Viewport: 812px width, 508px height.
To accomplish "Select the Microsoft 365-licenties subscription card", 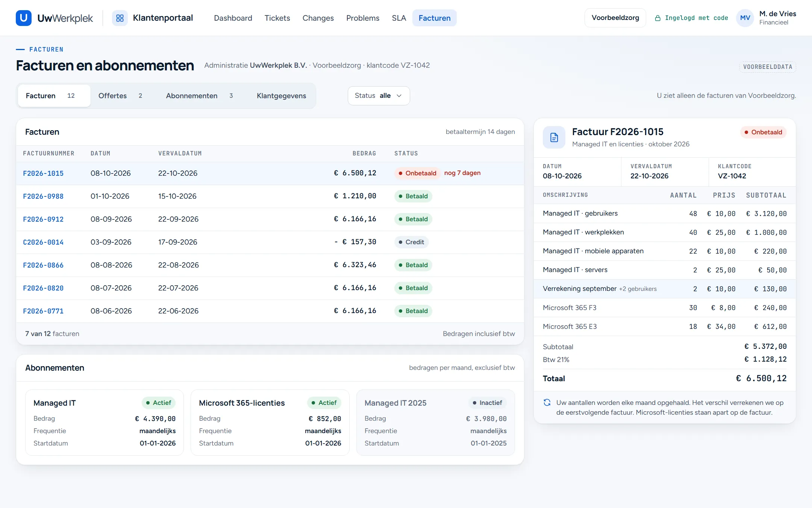I will pos(270,423).
